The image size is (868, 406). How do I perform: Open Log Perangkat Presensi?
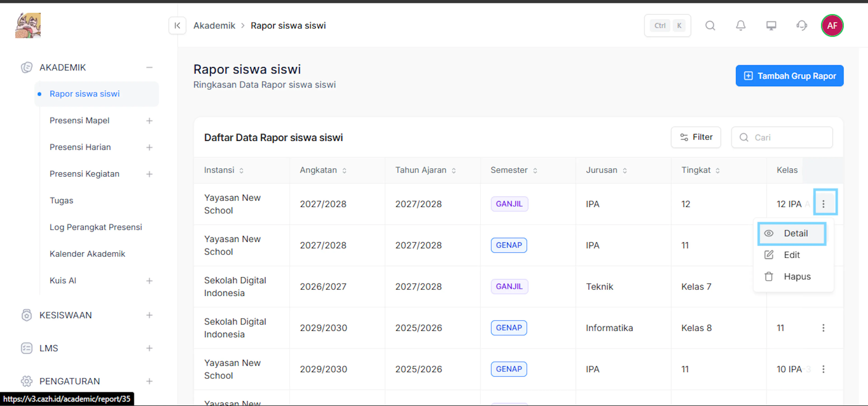96,227
